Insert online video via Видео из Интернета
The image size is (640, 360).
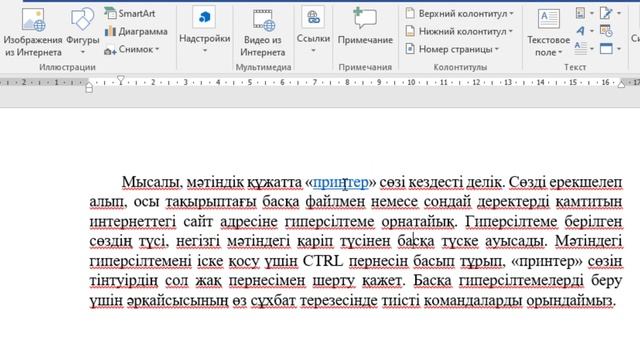[262, 33]
